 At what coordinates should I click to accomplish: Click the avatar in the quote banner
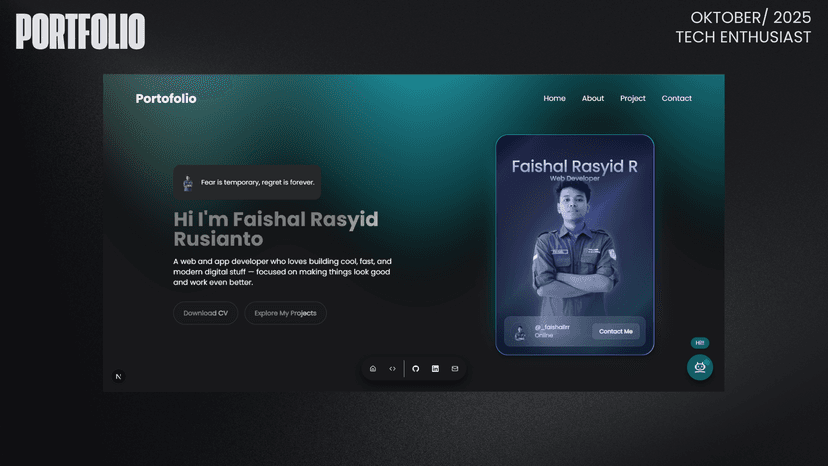coord(187,183)
